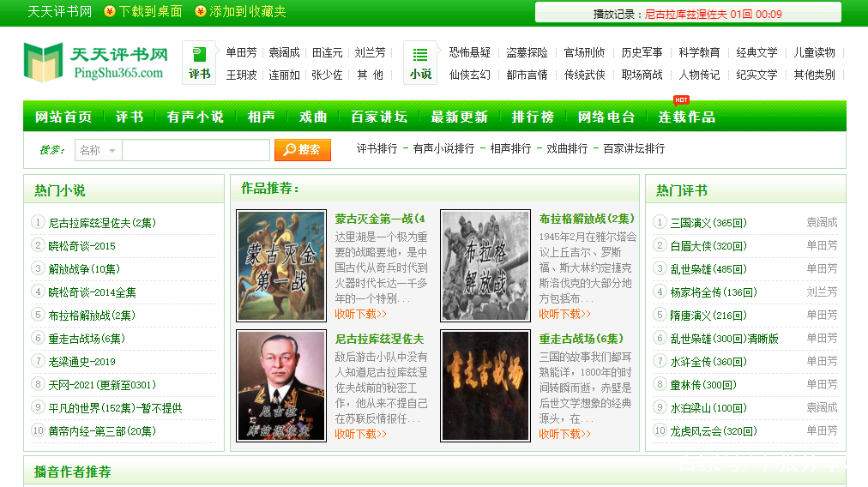Select narrator 刘兰芳 in header
The width and height of the screenshot is (868, 487).
[x=370, y=52]
